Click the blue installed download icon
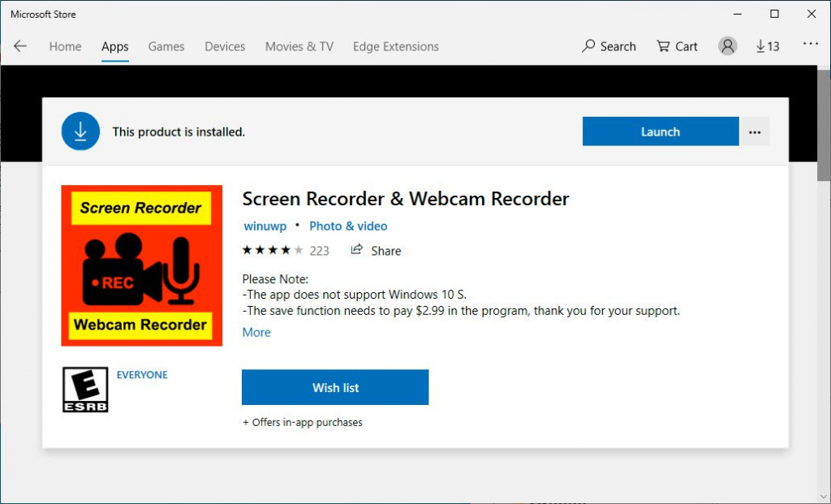 (x=80, y=131)
